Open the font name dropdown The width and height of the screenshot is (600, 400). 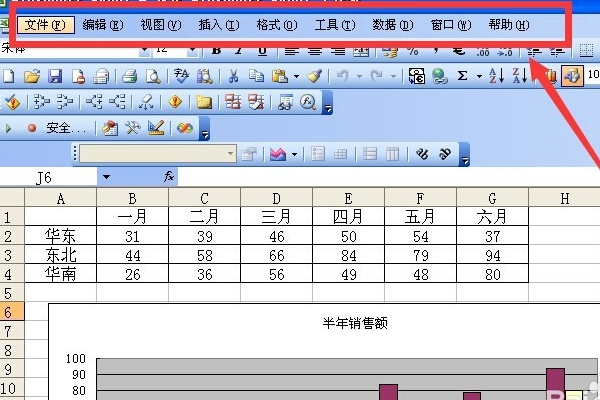144,50
